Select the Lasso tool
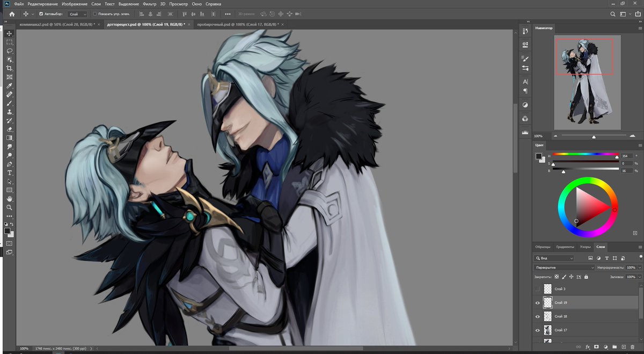The height and width of the screenshot is (354, 644). (x=9, y=50)
